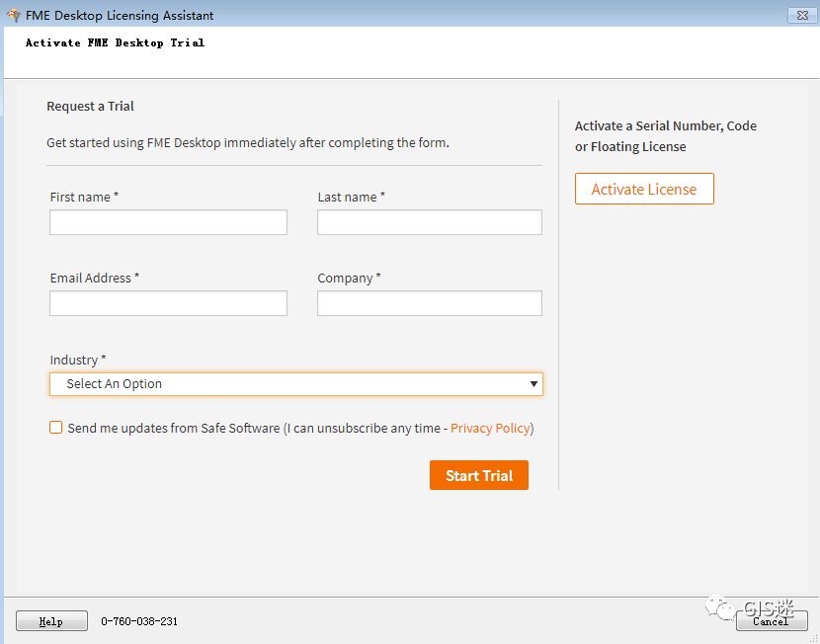This screenshot has height=644, width=820.
Task: Expand the Industry dropdown arrow
Action: pos(533,384)
